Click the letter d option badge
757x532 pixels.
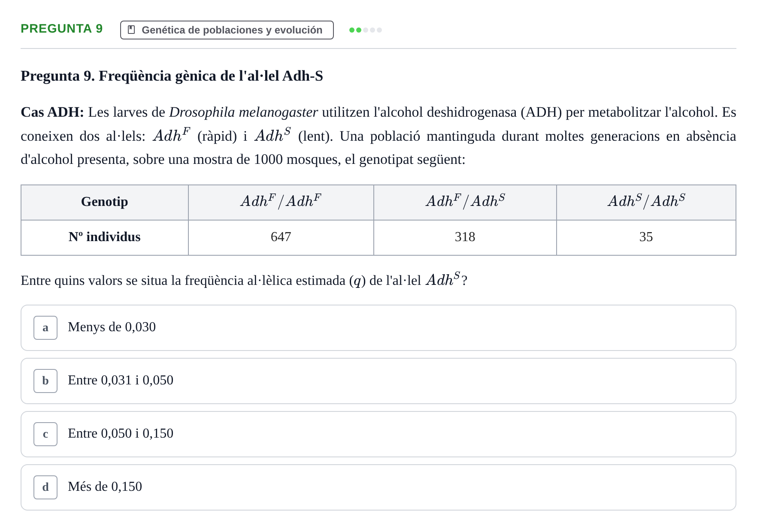tap(45, 487)
